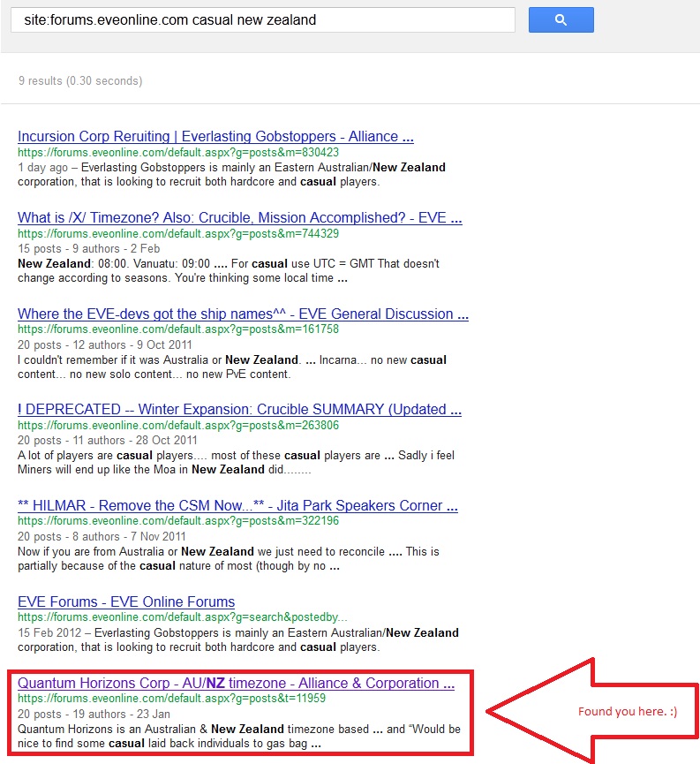Open EVE Forums - EVE Online Forums link
The width and height of the screenshot is (700, 764).
coord(126,601)
